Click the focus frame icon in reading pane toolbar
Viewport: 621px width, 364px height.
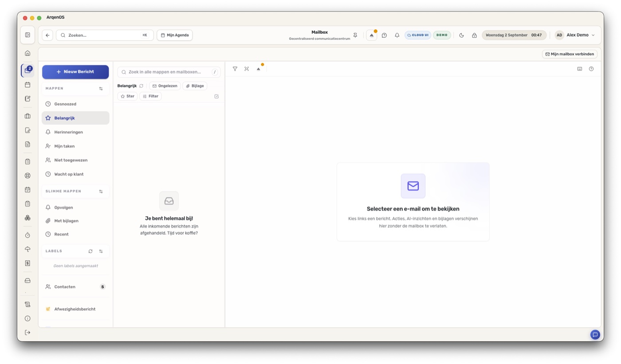pyautogui.click(x=247, y=69)
